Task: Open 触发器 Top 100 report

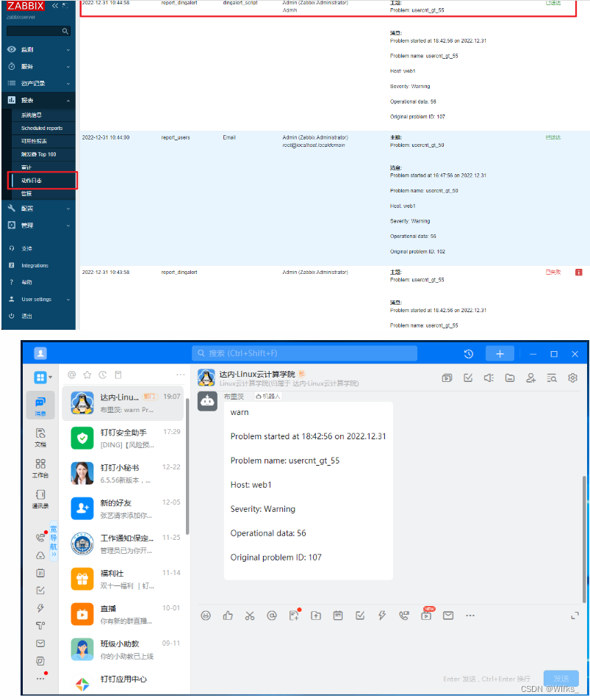Action: tap(39, 154)
